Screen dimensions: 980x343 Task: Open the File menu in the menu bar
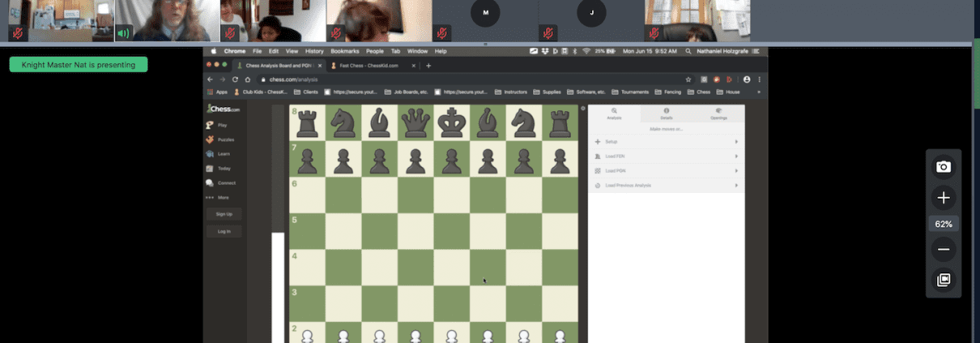257,51
